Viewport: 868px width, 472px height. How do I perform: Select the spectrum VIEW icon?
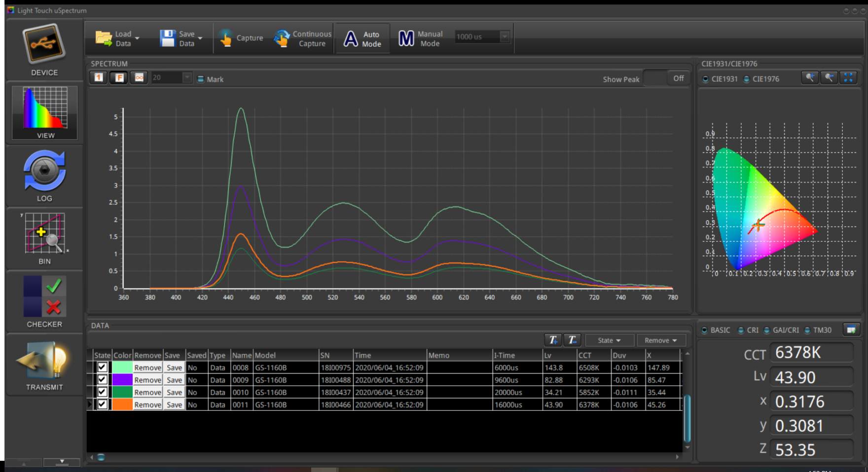point(45,109)
